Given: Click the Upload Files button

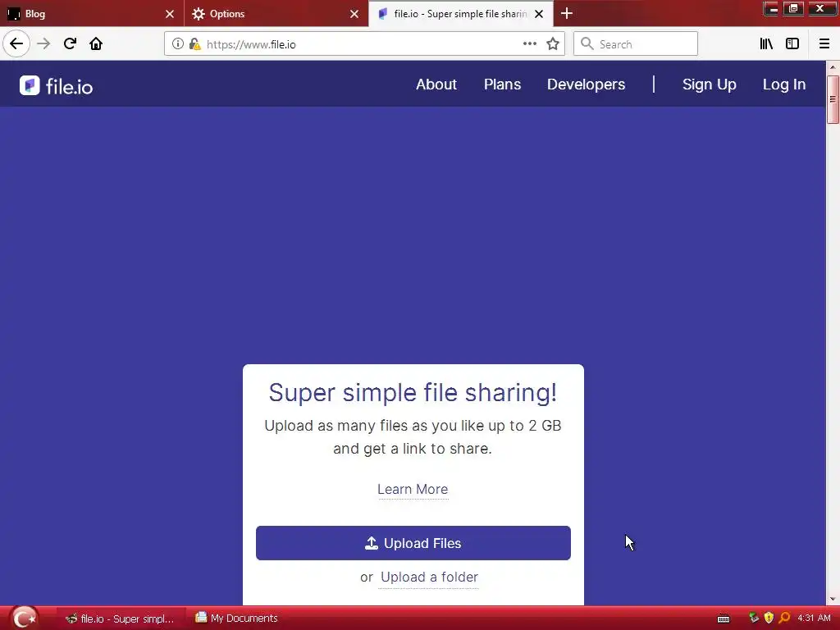Looking at the screenshot, I should [413, 543].
